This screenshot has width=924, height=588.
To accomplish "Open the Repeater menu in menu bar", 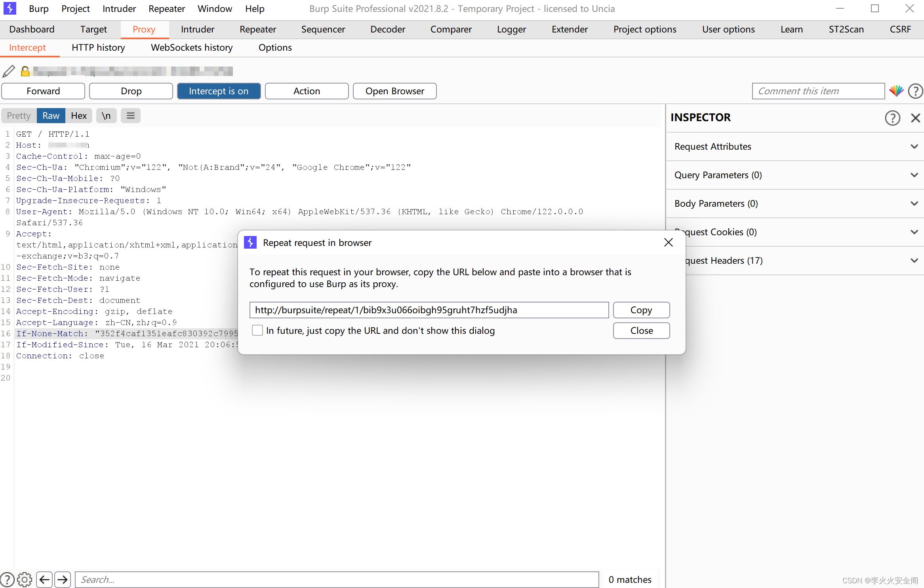I will coord(167,9).
